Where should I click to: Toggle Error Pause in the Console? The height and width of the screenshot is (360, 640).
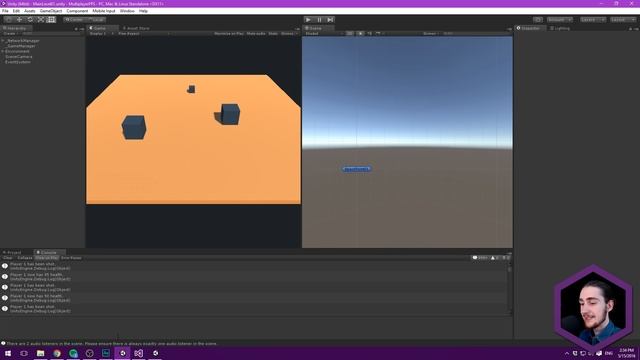click(x=71, y=258)
